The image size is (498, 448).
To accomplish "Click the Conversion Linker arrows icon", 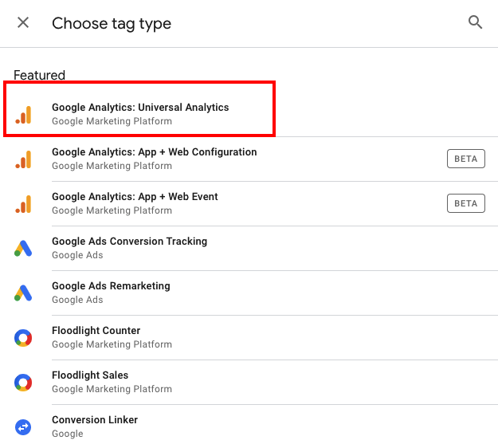I will (x=23, y=427).
